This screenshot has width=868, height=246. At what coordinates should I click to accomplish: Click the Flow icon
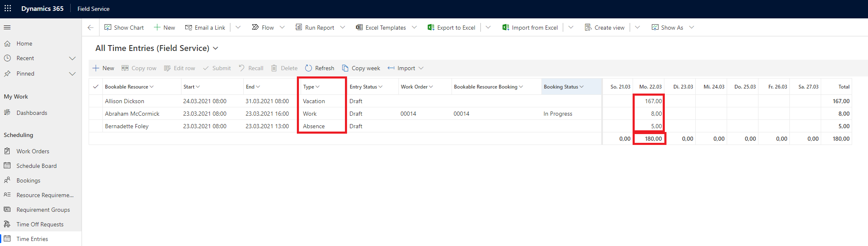point(255,27)
